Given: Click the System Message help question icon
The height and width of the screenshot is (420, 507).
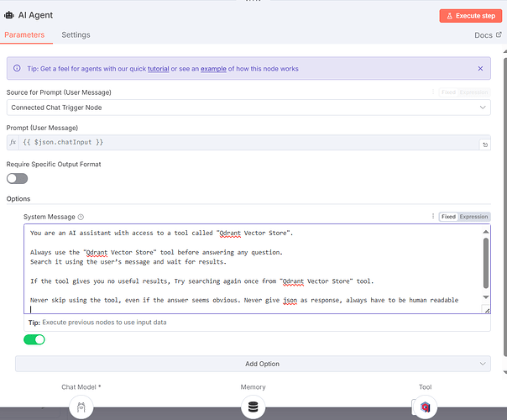Looking at the screenshot, I should coord(81,217).
